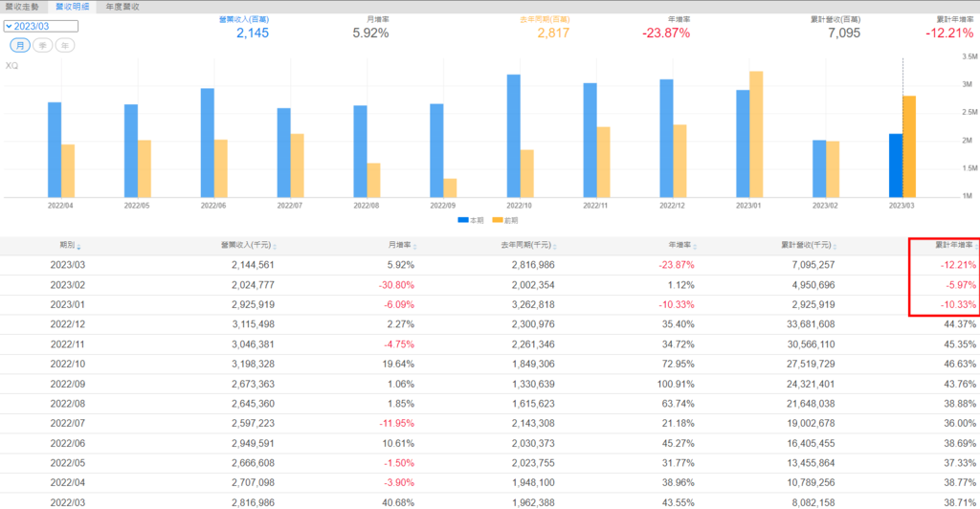Select the 2022/11 table row period
The height and width of the screenshot is (509, 980).
tap(68, 344)
